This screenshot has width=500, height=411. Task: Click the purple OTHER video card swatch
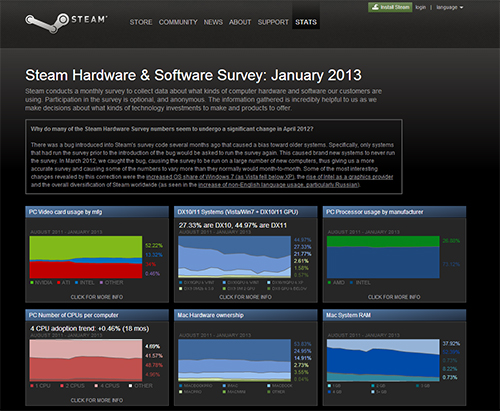(101, 283)
